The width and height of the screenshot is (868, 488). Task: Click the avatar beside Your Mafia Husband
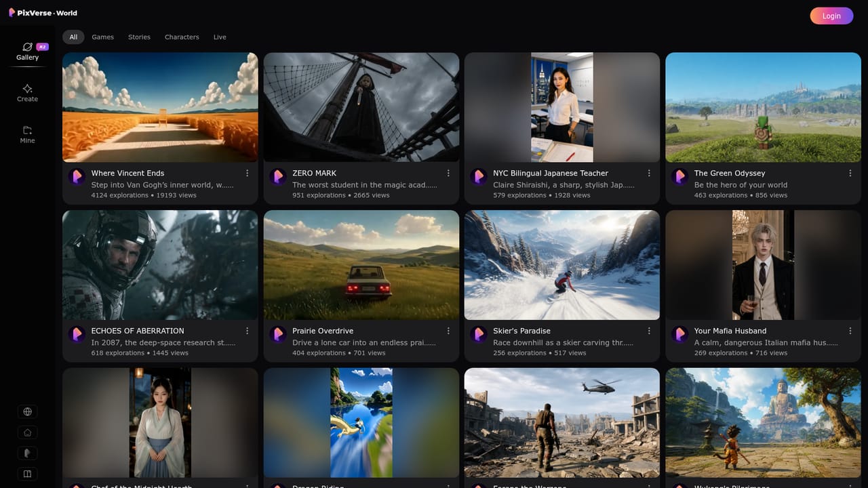[680, 335]
